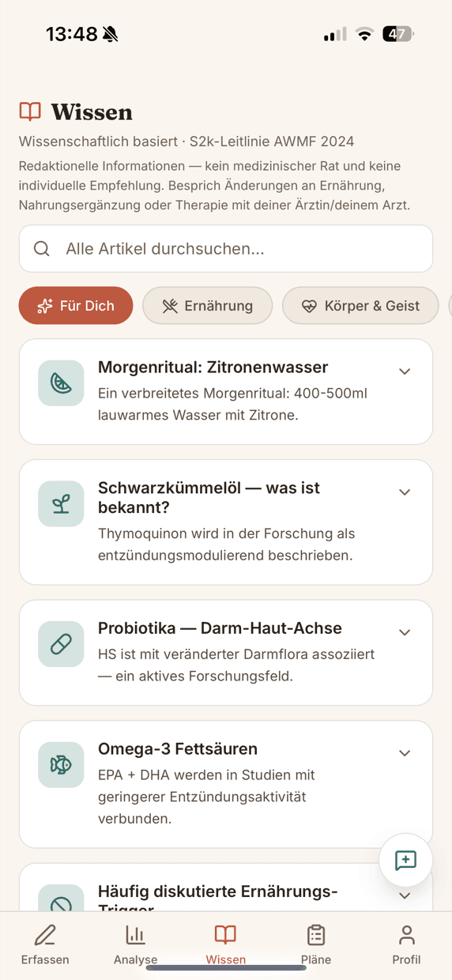The height and width of the screenshot is (980, 452).
Task: Switch to the Analyse tab
Action: click(135, 945)
